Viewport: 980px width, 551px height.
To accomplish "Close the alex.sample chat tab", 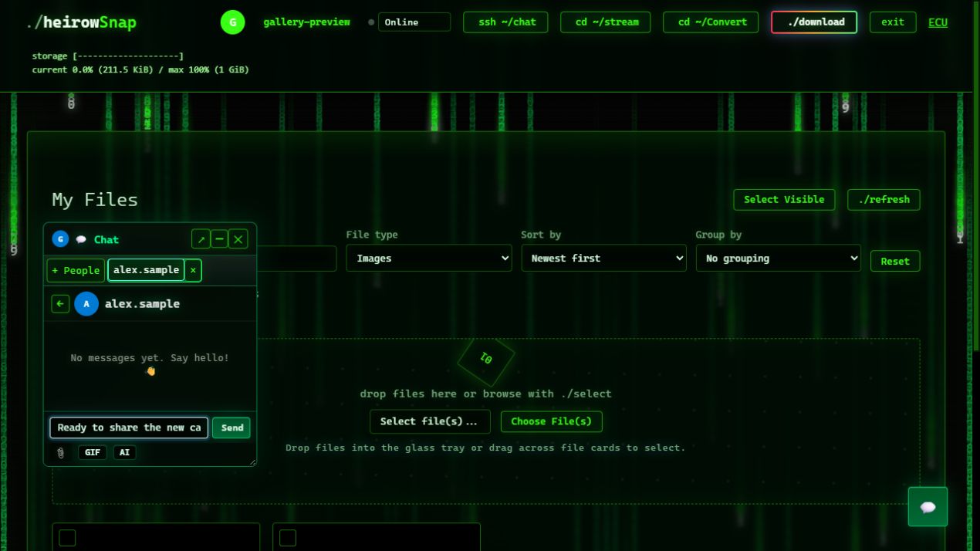I will (x=193, y=270).
